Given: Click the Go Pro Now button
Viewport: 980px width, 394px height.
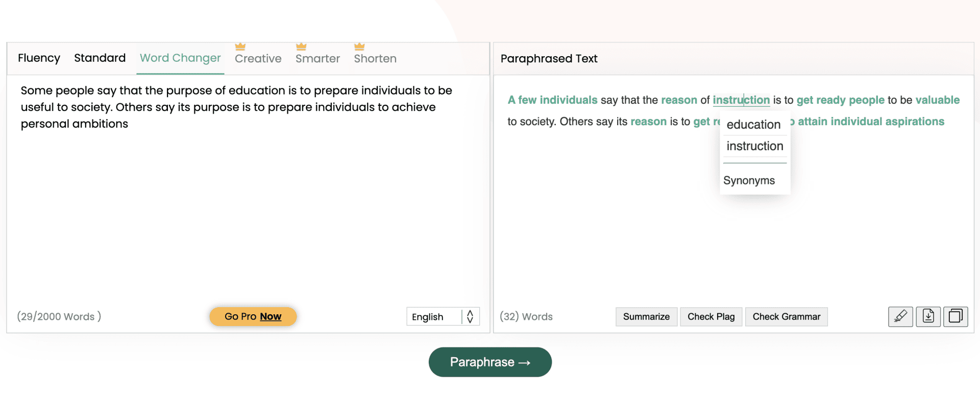Looking at the screenshot, I should coord(253,316).
